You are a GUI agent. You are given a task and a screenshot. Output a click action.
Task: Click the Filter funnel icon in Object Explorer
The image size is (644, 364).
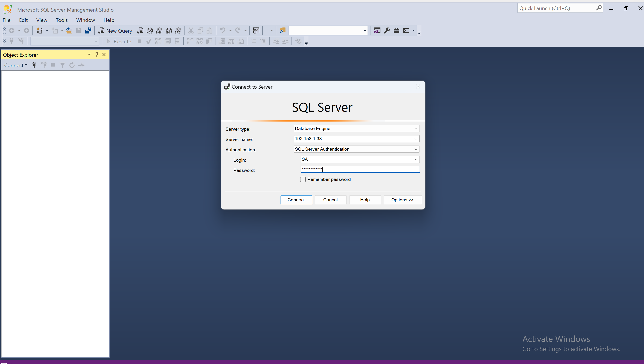[x=63, y=65]
